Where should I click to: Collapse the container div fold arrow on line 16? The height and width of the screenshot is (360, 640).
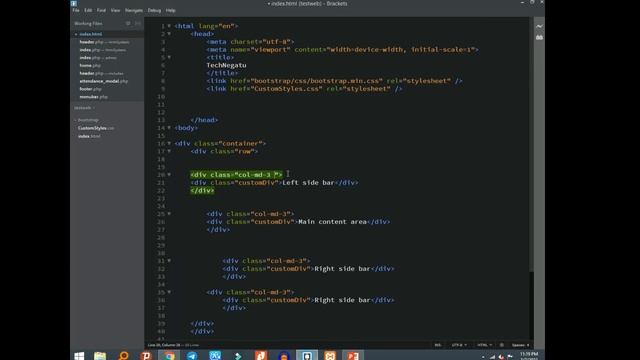tap(169, 144)
